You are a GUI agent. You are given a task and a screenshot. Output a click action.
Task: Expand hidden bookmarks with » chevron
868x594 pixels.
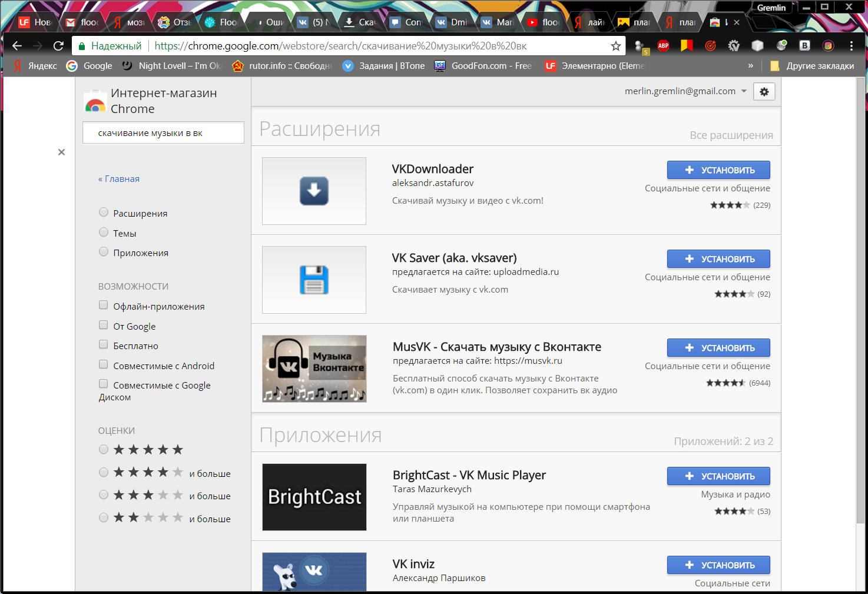750,66
